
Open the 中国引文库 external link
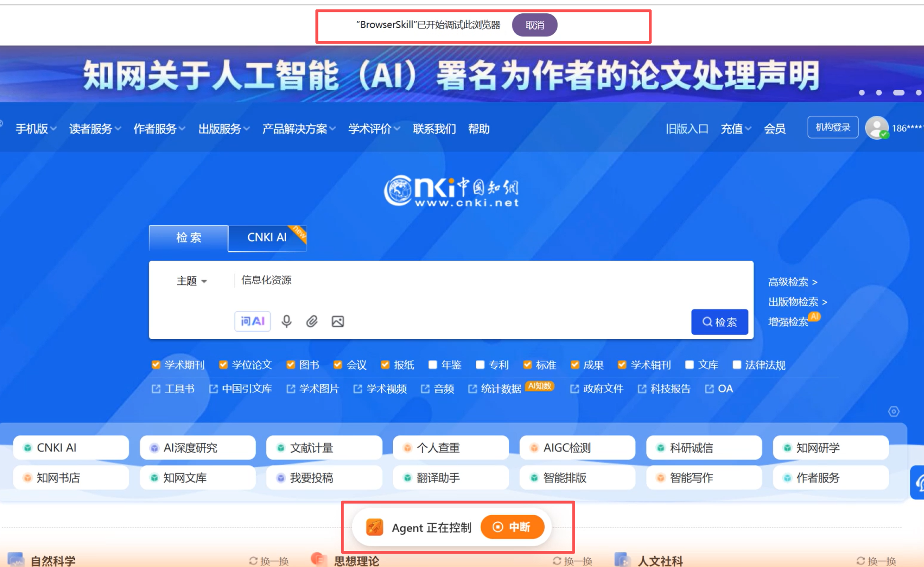point(241,389)
